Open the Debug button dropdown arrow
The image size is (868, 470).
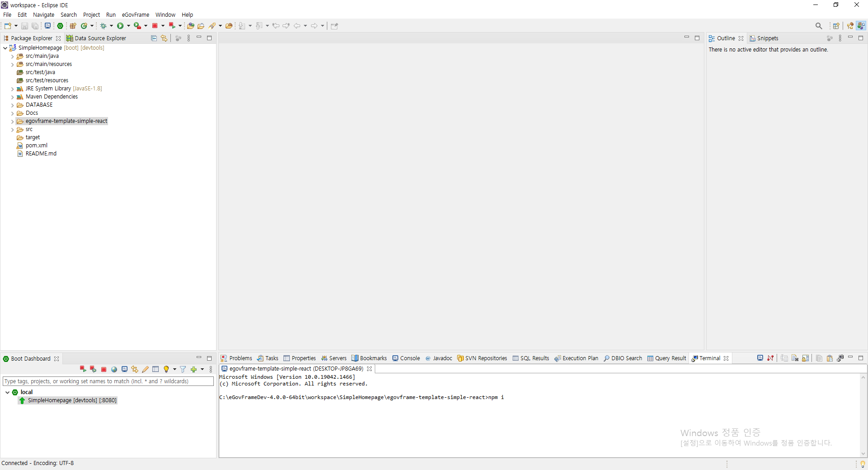pos(111,26)
